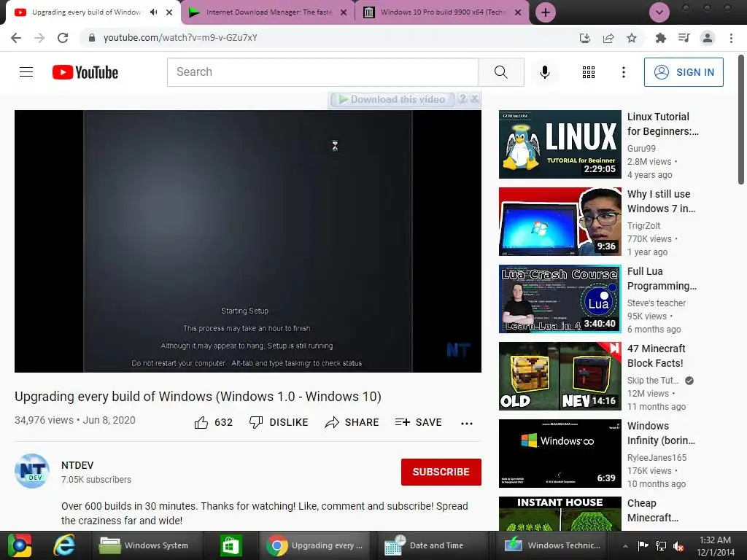Open the NTDEV channel name link
Viewport: 747px width, 560px height.
[x=77, y=465]
